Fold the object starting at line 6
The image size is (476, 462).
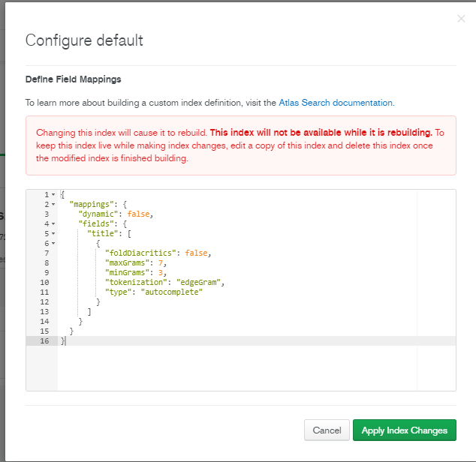(53, 244)
